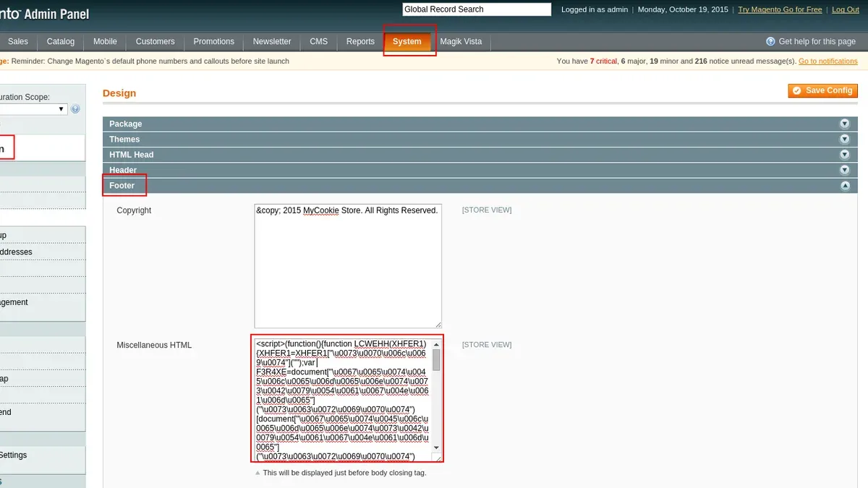Click the scope help icon beside dropdown
The image size is (868, 488).
(75, 109)
